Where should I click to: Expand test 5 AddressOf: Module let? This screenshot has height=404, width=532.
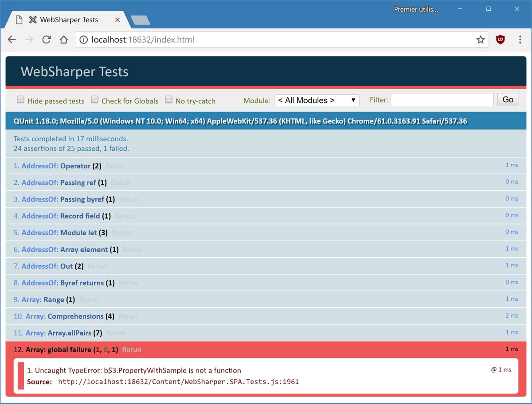point(61,233)
